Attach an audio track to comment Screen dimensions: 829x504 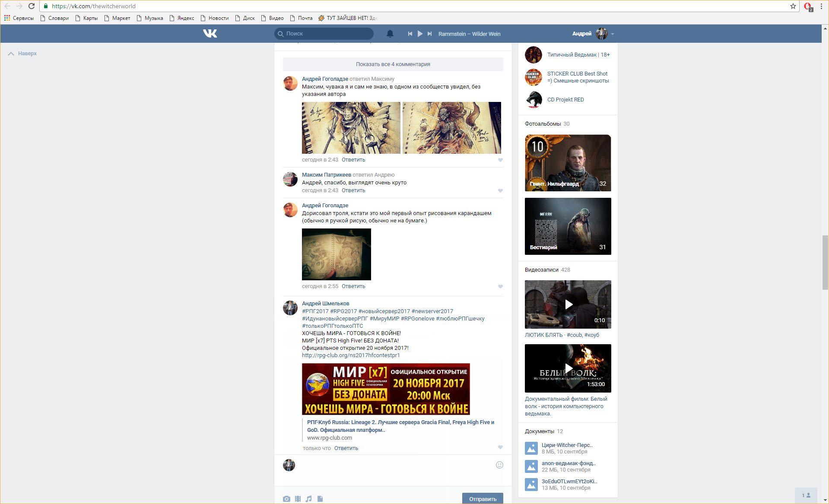(x=308, y=499)
